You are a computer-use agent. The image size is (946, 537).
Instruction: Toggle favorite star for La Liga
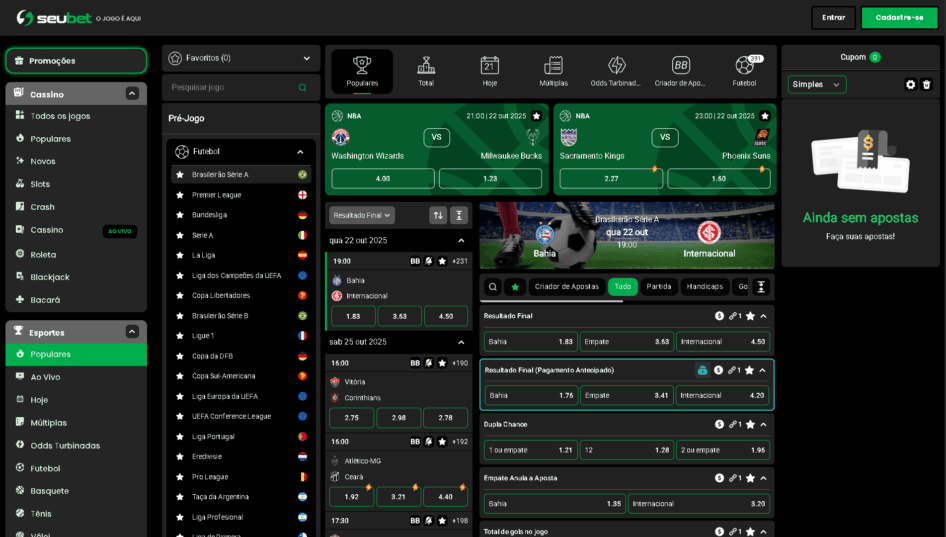(x=179, y=255)
